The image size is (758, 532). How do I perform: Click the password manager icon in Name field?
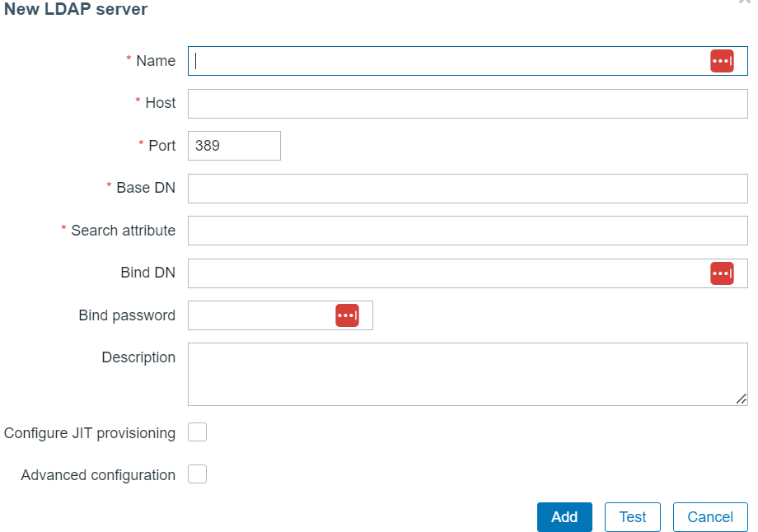(x=722, y=61)
